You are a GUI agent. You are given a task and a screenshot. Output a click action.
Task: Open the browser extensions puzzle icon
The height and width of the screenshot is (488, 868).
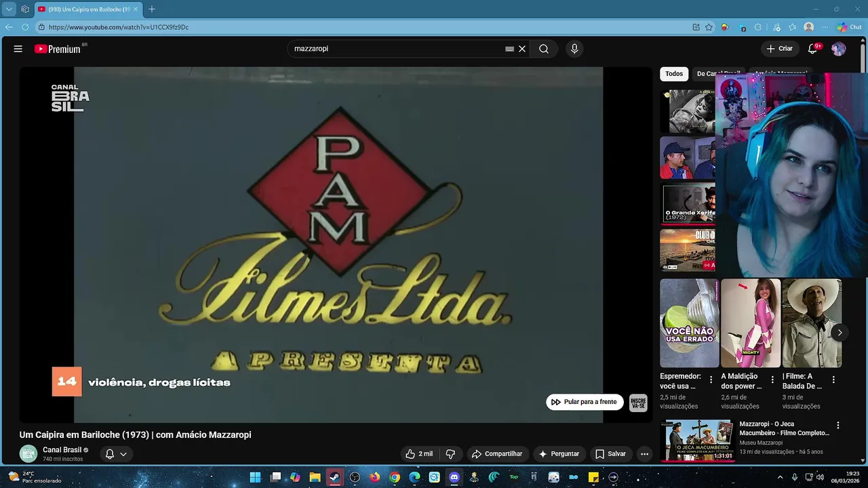tap(758, 27)
